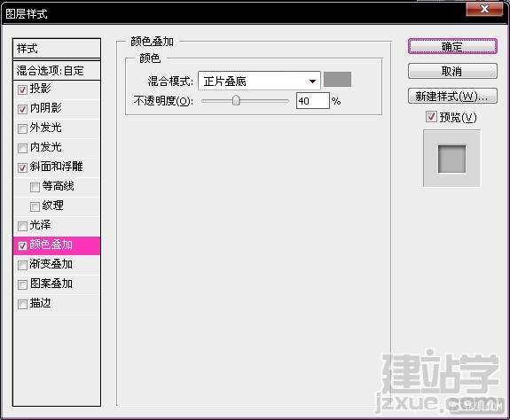
Task: Select the 图案叠加 pattern overlay item
Action: [57, 284]
